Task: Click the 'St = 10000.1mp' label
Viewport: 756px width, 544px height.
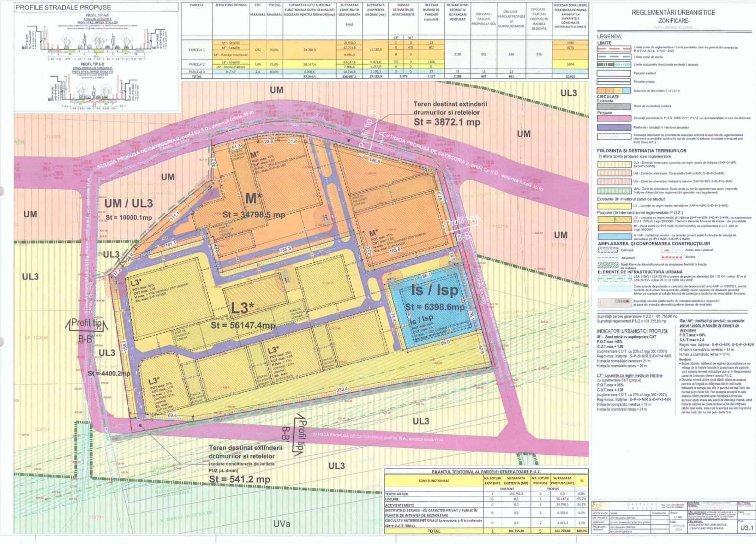Action: 129,218
